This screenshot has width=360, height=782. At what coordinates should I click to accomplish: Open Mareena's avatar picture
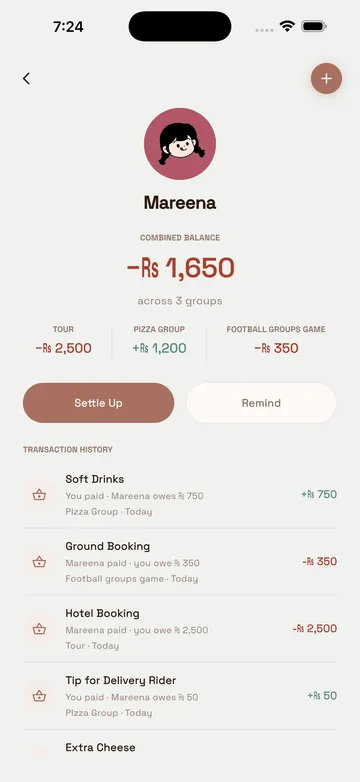tap(180, 144)
